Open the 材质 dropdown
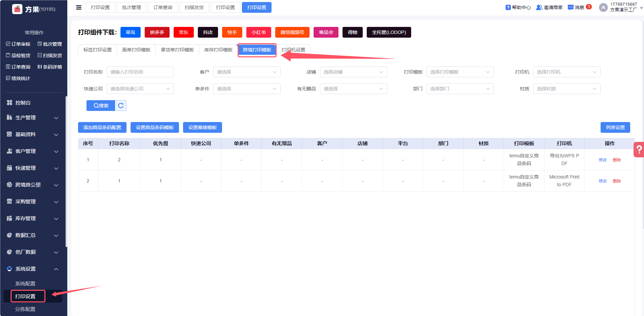 coord(567,89)
